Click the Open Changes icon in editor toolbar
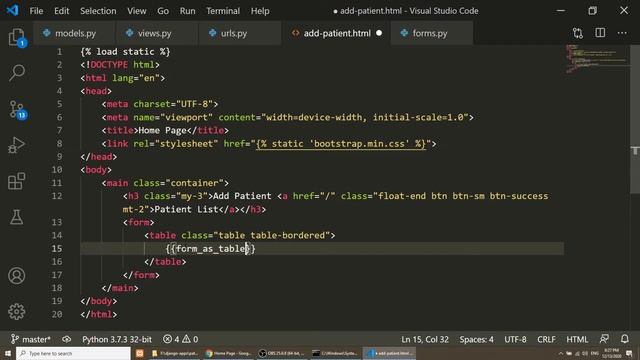640x360 pixels. pos(578,33)
